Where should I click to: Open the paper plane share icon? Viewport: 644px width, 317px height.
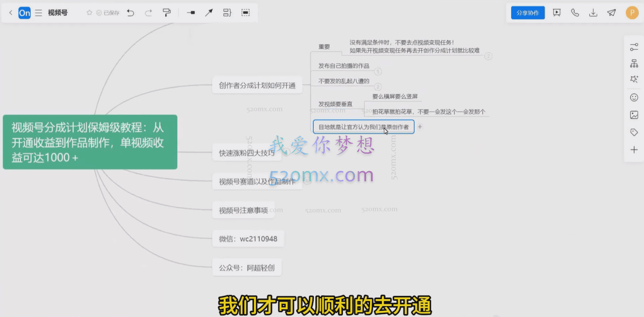(611, 13)
